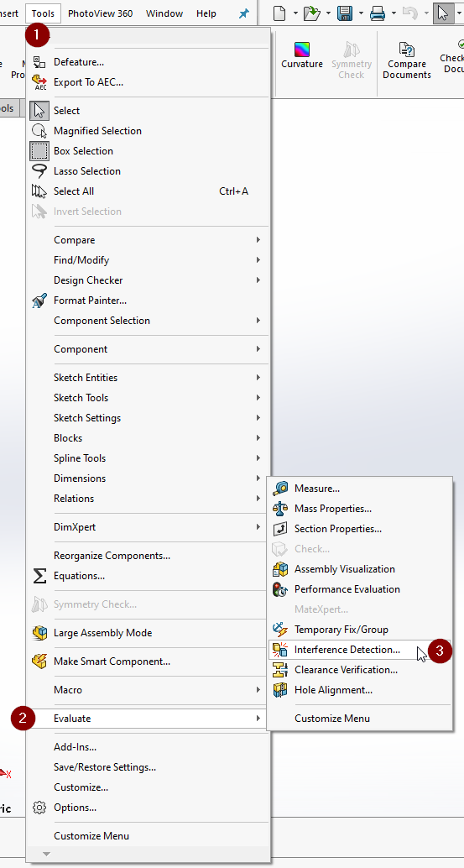Viewport: 464px width, 868px height.
Task: Expand the Sketch Tools submenu arrow
Action: (x=258, y=397)
